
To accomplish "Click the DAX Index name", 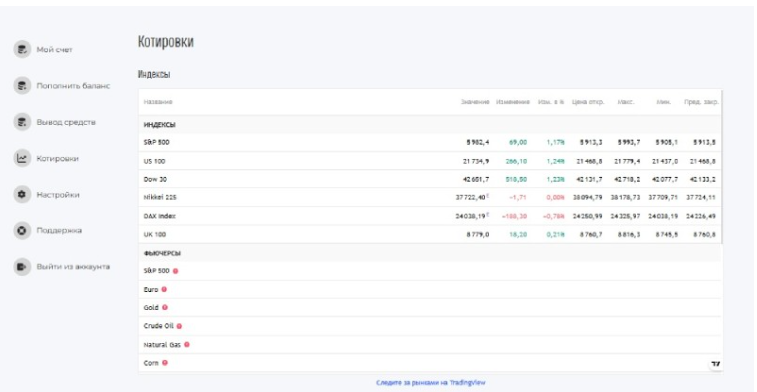I will point(159,216).
